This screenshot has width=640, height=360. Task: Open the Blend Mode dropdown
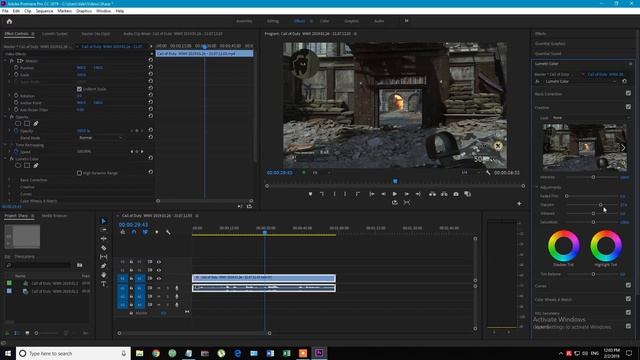[x=100, y=138]
